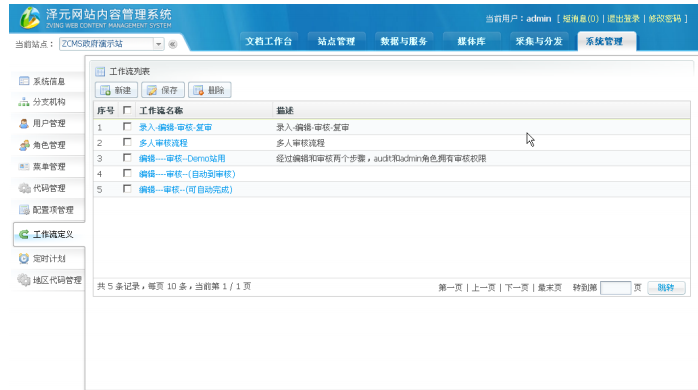The height and width of the screenshot is (390, 698).
Task: Click the ZCMS政府演示站 site field text
Action: 92,44
